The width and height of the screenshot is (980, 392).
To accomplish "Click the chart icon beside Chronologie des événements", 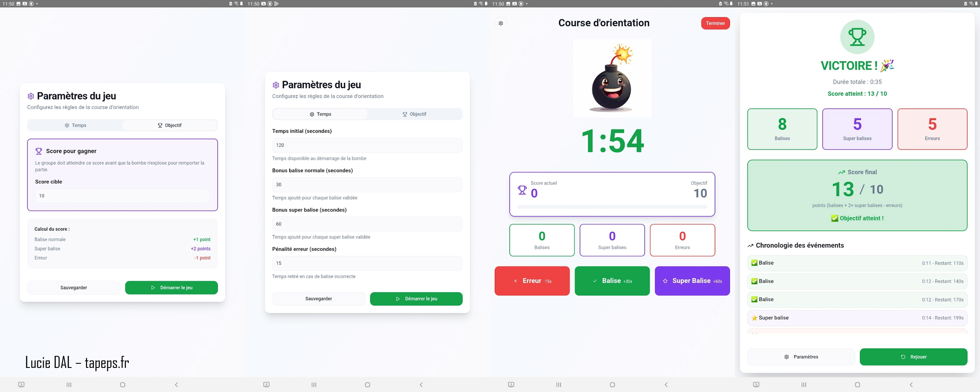I will pos(750,246).
